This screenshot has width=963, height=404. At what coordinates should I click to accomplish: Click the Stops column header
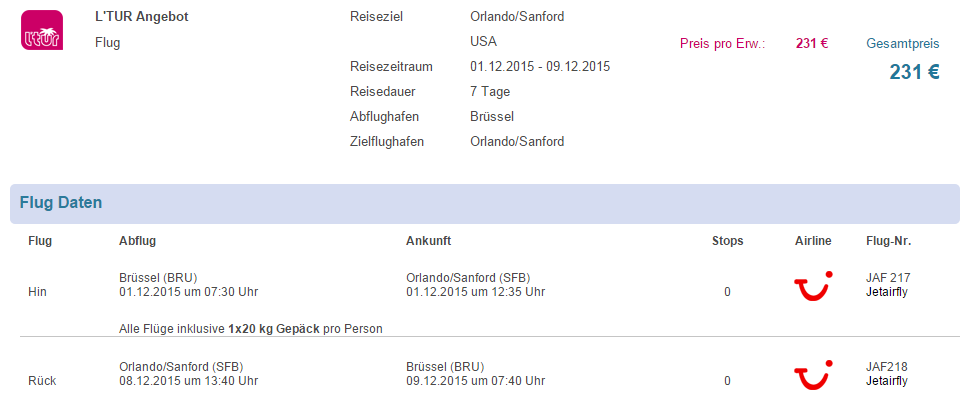(727, 241)
